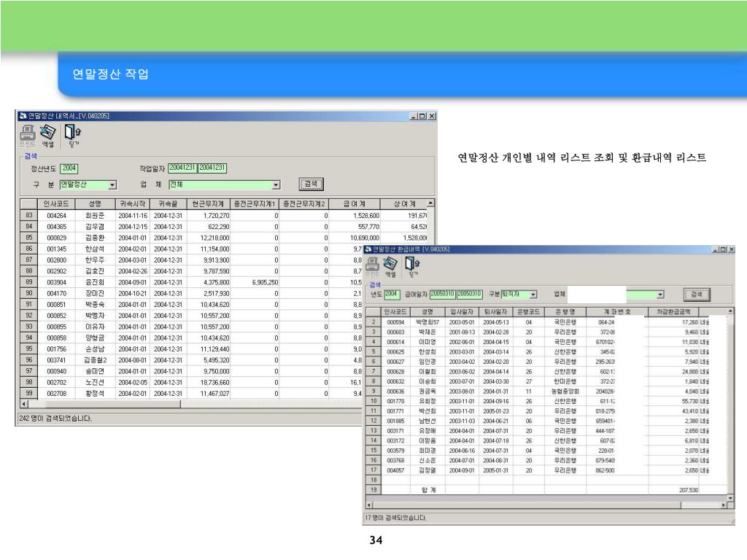The image size is (747, 560).
Task: Click the first 급여일자 20050310 field
Action: click(x=443, y=295)
